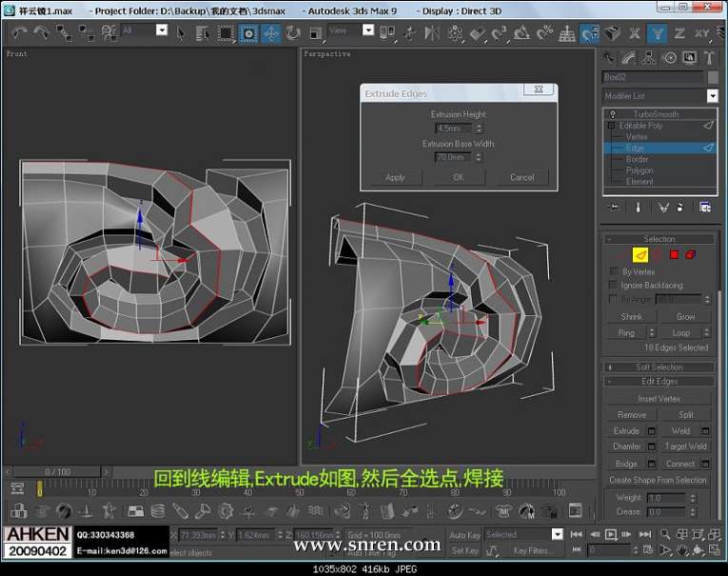
Task: Click the Chamfer button
Action: tap(626, 447)
